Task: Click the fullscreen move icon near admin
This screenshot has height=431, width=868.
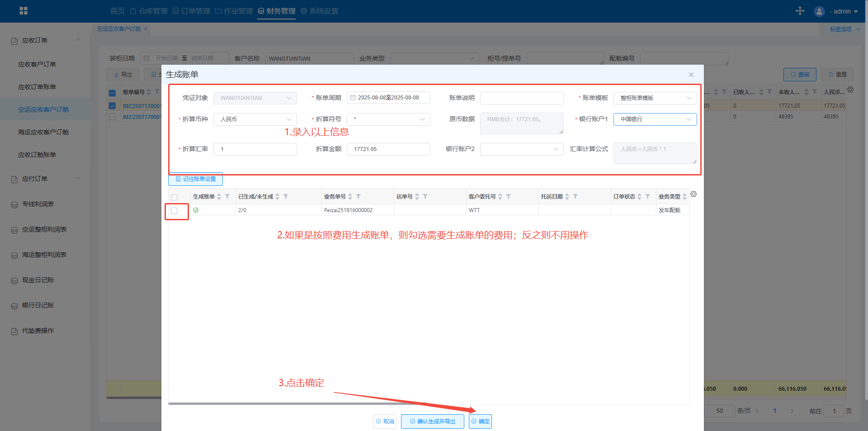Action: point(800,11)
